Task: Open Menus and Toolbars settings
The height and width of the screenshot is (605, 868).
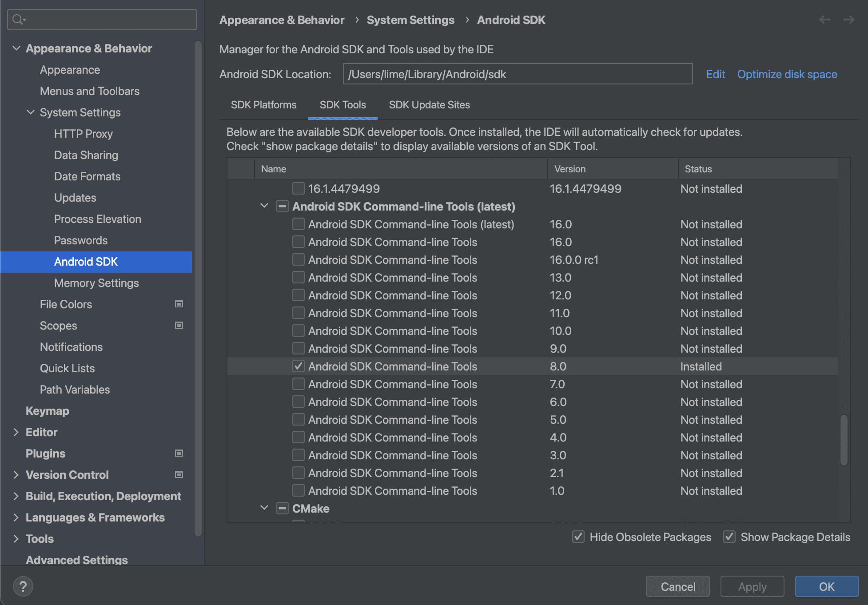Action: pos(89,91)
